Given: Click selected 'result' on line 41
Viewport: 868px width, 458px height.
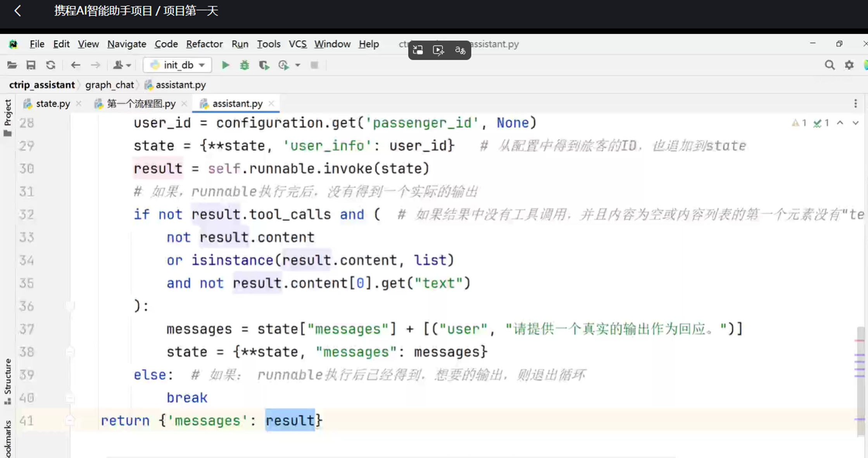Looking at the screenshot, I should tap(290, 420).
